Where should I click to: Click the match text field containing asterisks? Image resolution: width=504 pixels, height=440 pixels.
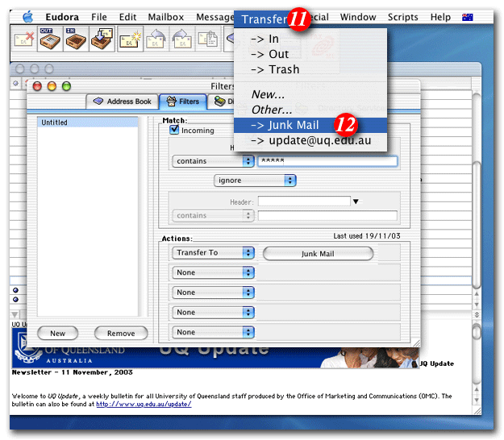pos(327,161)
